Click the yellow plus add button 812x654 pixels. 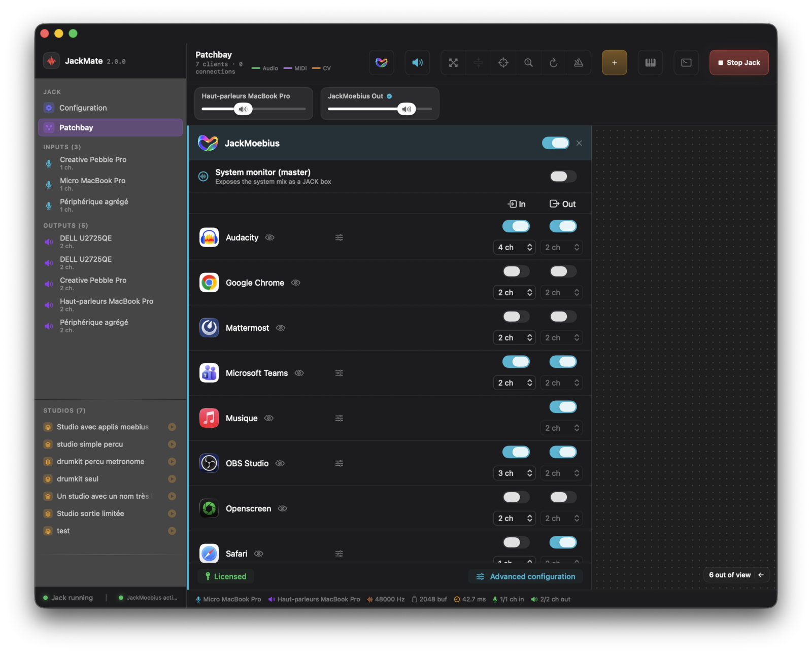click(x=614, y=62)
